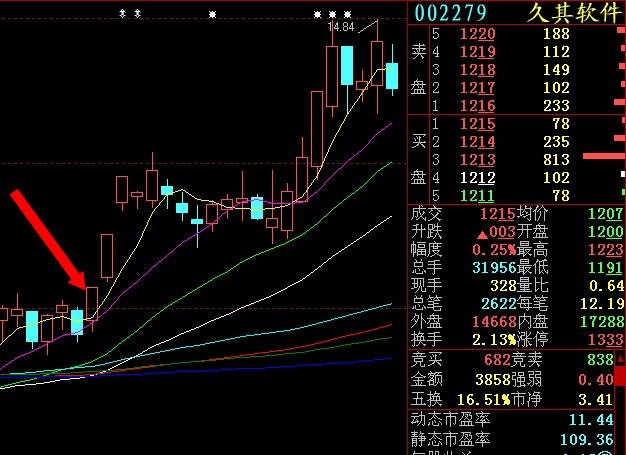Click the second arrow marker above the chart
This screenshot has height=455, width=626.
pos(137,14)
